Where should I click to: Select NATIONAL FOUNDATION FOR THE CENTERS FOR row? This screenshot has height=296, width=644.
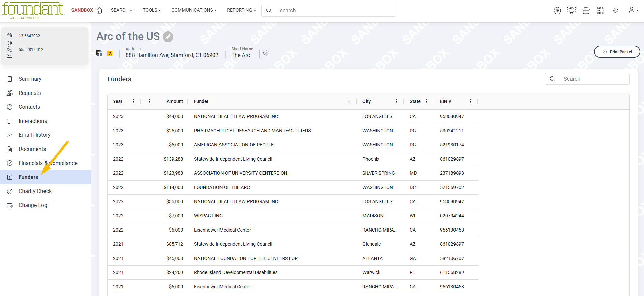click(x=293, y=258)
